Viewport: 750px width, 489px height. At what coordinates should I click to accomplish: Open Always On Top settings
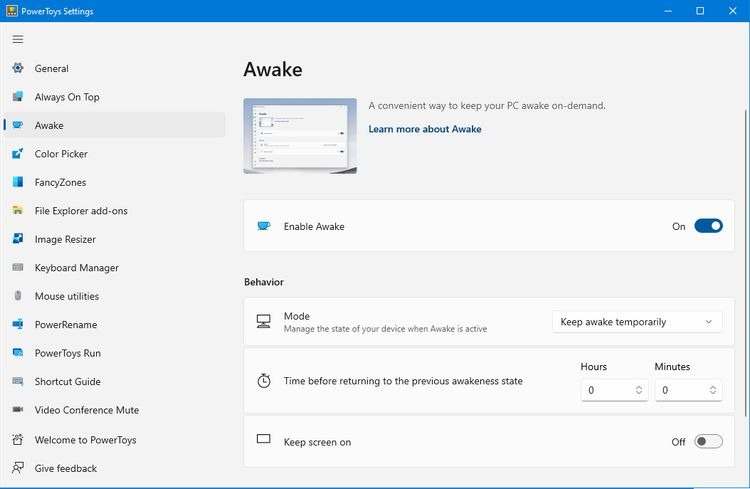coord(114,97)
